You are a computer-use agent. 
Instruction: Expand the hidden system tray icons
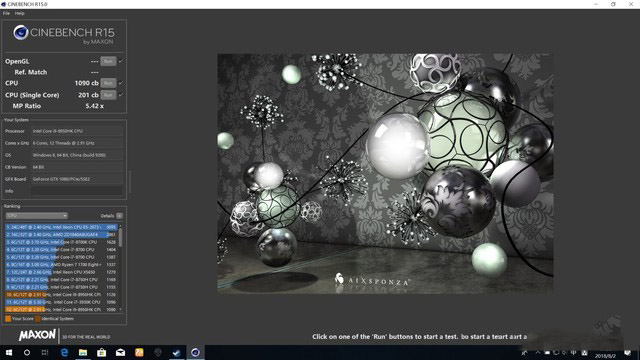point(538,353)
